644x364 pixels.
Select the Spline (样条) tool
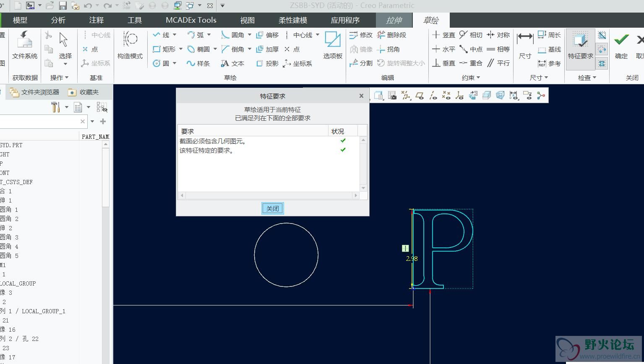198,63
